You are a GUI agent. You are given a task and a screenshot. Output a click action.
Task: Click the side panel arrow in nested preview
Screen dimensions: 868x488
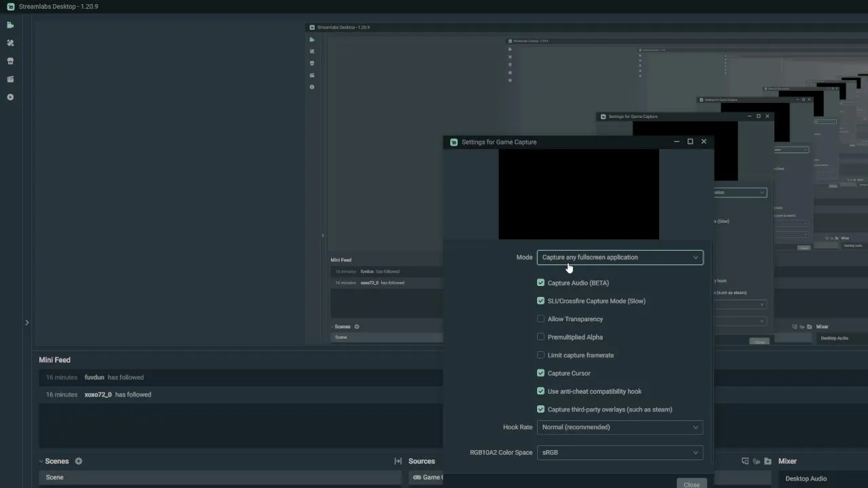coord(323,235)
